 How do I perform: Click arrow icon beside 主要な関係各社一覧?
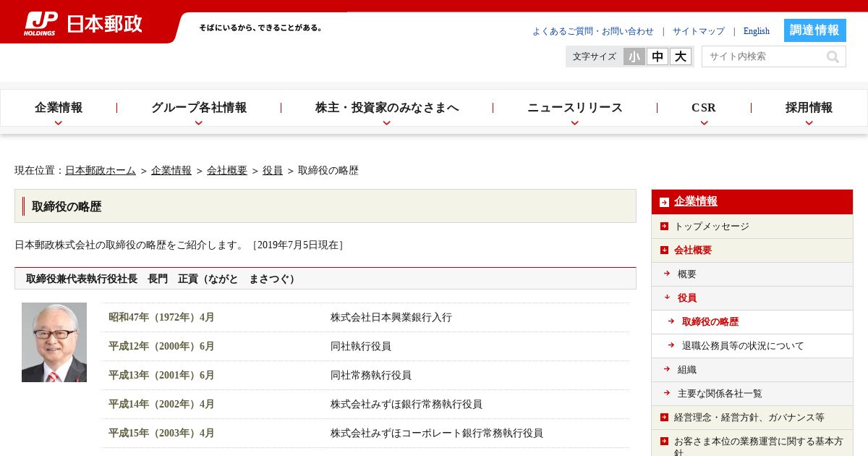point(667,393)
